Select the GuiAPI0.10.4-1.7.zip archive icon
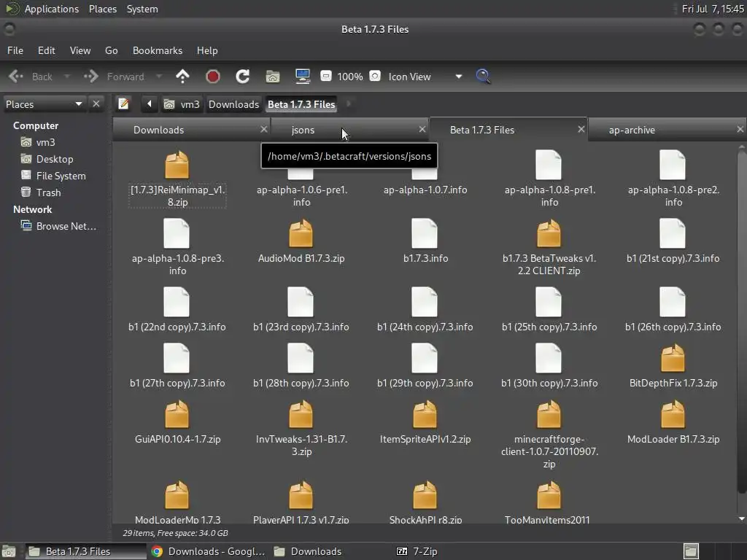This screenshot has height=560, width=747. click(x=177, y=414)
